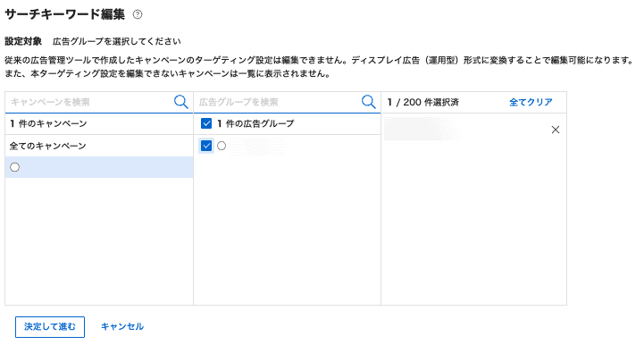Image resolution: width=644 pixels, height=345 pixels.
Task: Click the 1 件の広告グループ label text
Action: (255, 123)
